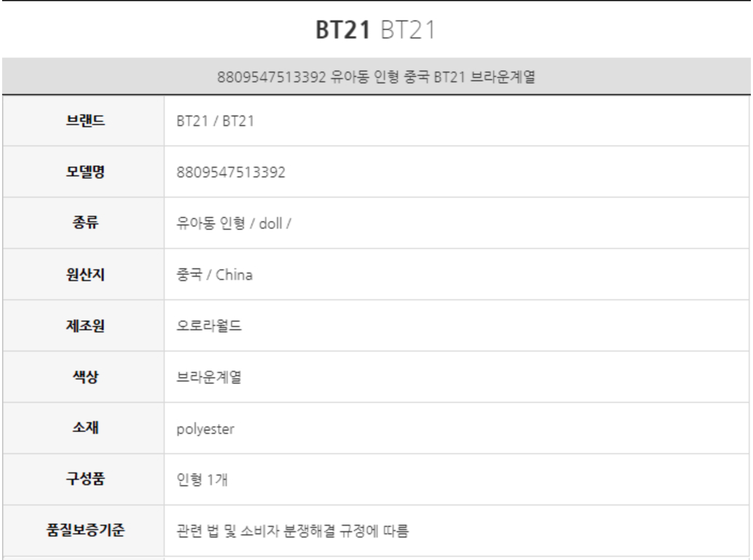Click the 제조원 row label
The image size is (753, 560).
point(85,325)
